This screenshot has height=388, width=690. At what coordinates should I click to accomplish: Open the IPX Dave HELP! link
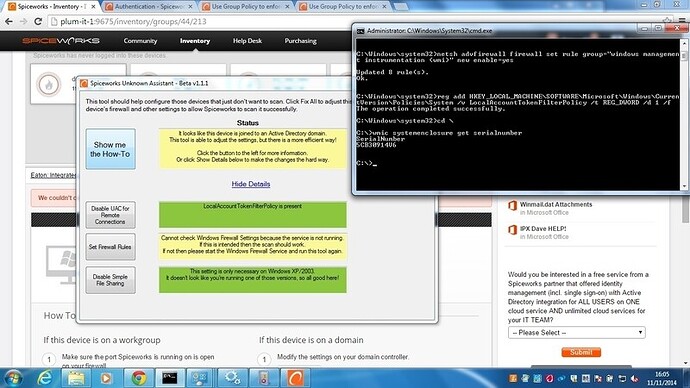coord(543,228)
